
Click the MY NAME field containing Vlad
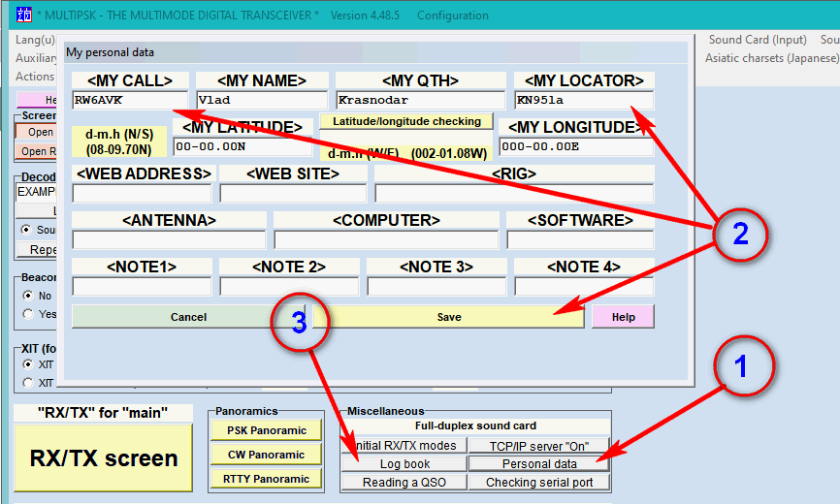point(262,100)
